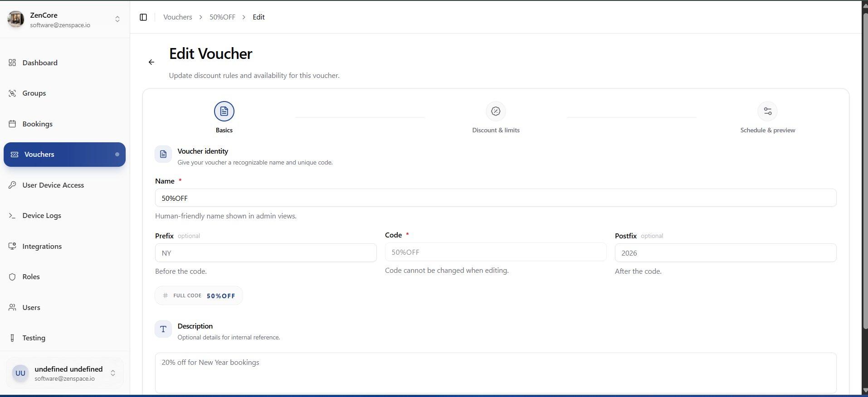Viewport: 868px width, 397px height.
Task: Click the UU user avatar
Action: pos(20,373)
